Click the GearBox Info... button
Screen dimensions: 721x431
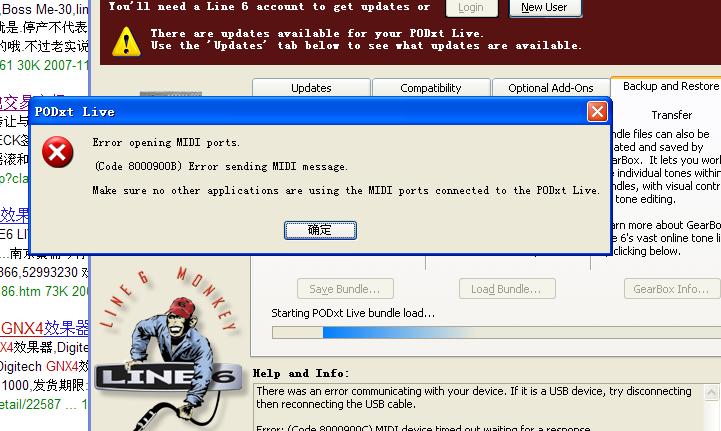pos(671,289)
